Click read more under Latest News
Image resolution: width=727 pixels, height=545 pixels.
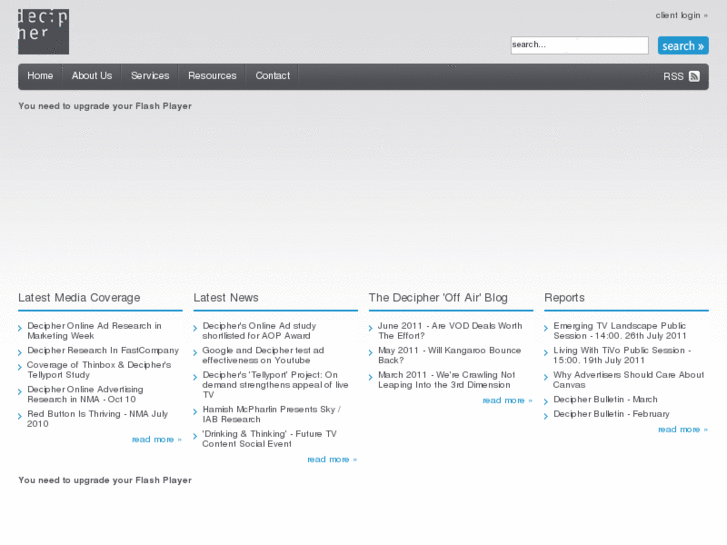point(332,459)
